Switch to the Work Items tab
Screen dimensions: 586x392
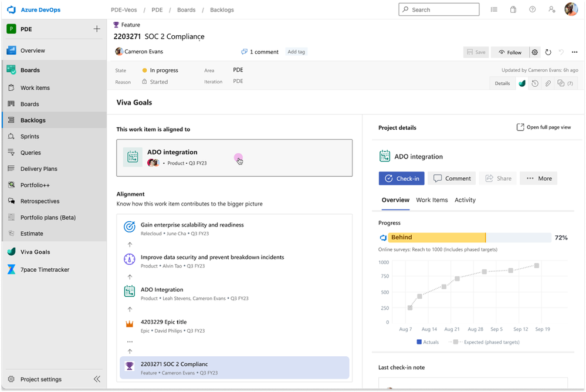click(x=432, y=200)
